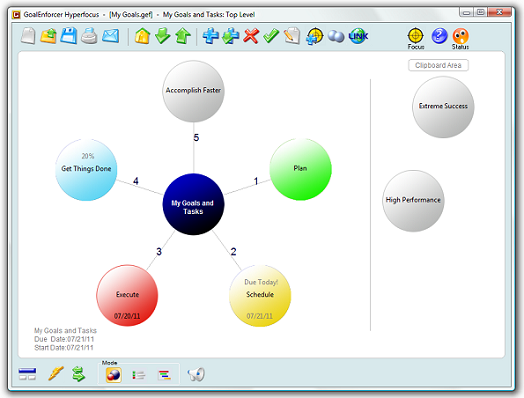Switch to Gantt timeline view mode
Viewport: 524px width, 398px height.
pos(164,375)
